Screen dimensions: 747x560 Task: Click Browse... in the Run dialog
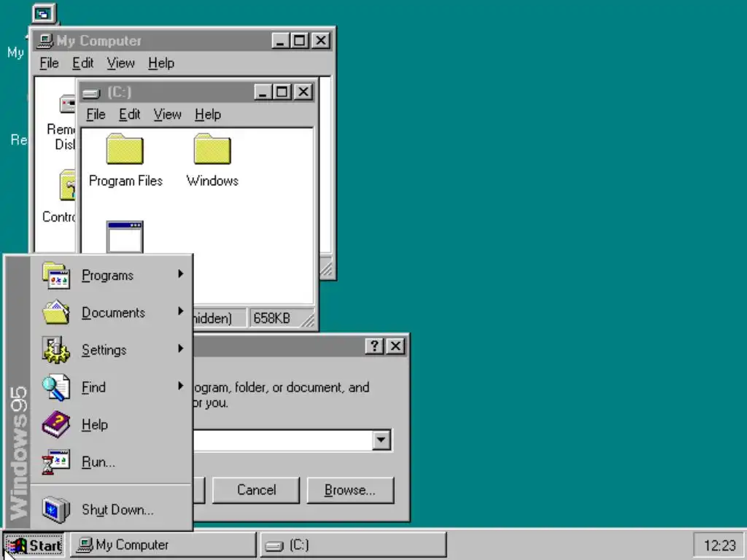[350, 490]
